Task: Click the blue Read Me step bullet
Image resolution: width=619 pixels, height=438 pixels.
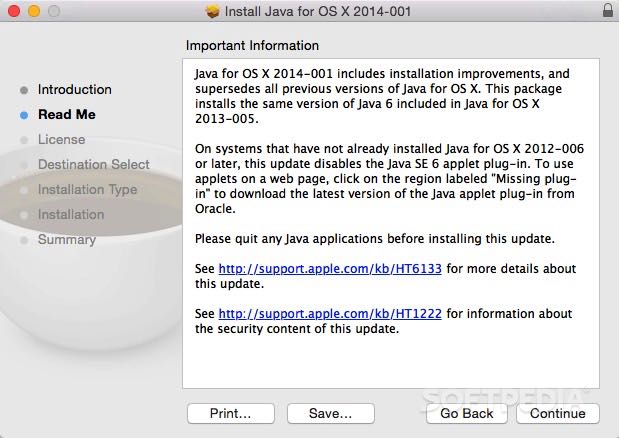Action: tap(24, 115)
